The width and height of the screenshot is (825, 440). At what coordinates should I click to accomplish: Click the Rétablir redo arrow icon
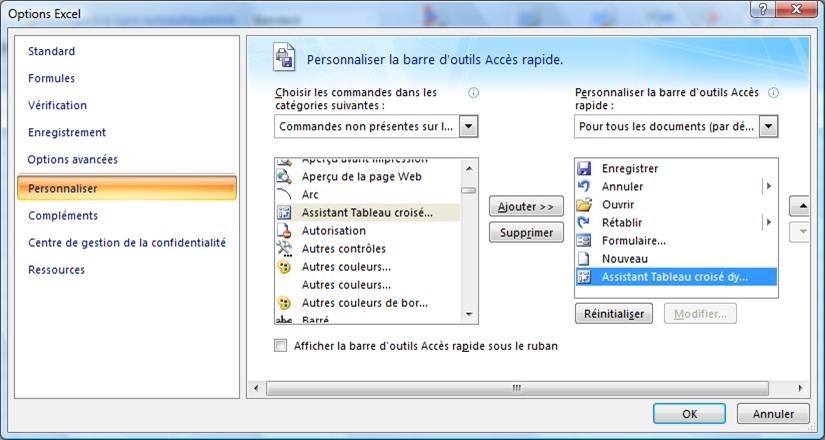584,223
